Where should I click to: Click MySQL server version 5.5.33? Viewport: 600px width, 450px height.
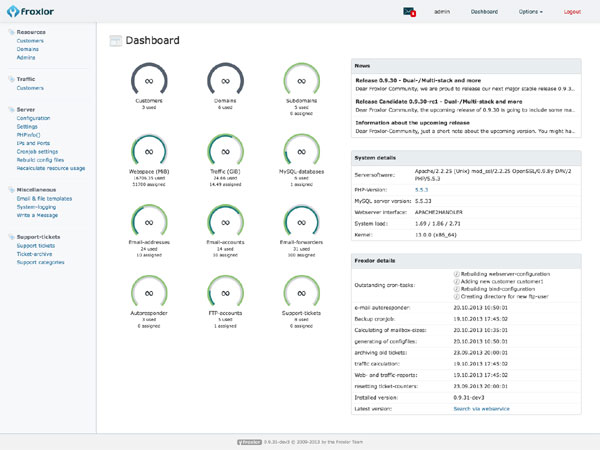coord(423,201)
